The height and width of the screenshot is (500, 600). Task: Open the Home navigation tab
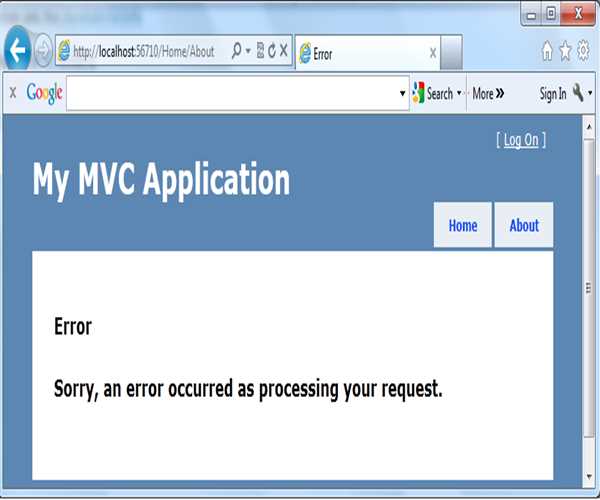463,225
